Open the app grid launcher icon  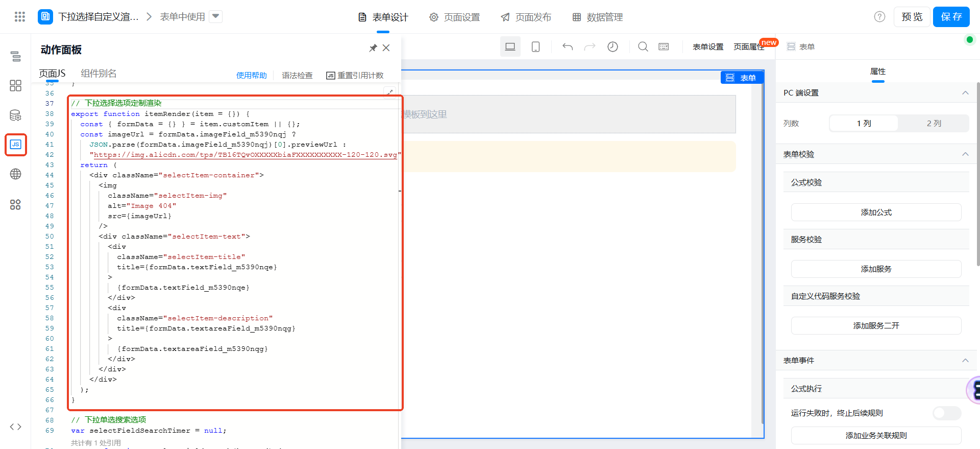[x=20, y=17]
